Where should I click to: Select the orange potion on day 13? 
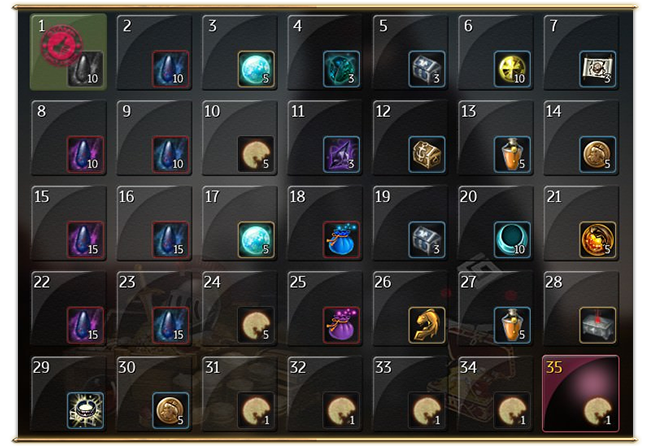(x=512, y=154)
